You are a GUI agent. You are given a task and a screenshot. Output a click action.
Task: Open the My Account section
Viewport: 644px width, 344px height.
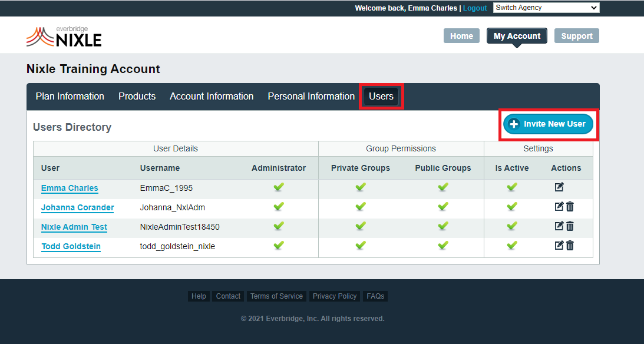point(517,36)
